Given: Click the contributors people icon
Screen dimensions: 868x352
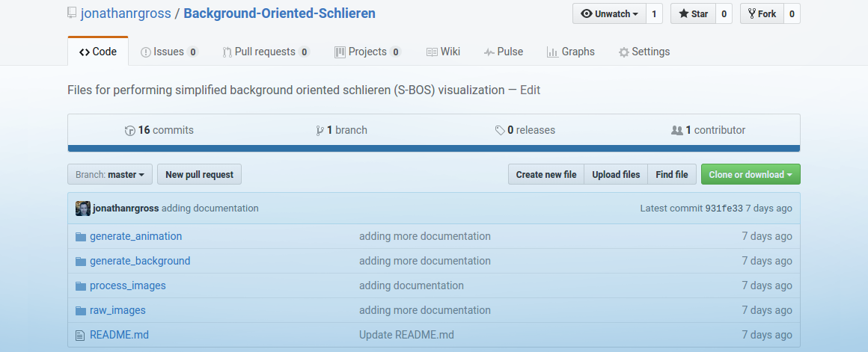Looking at the screenshot, I should (x=677, y=130).
